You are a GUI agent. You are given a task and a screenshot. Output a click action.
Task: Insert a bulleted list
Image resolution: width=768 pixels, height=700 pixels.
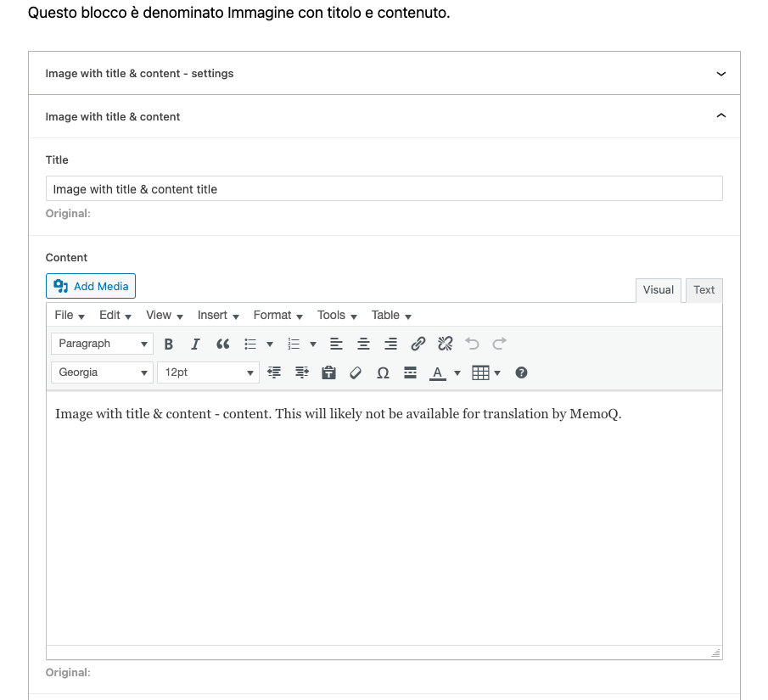click(250, 344)
